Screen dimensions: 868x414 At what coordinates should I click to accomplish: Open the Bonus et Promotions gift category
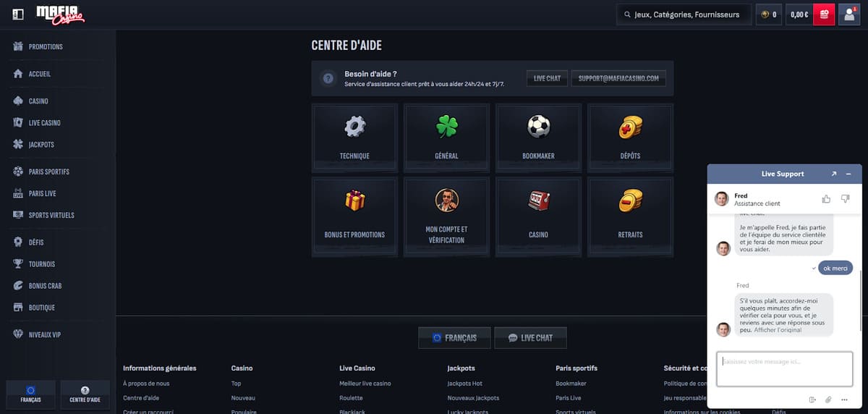pos(354,216)
